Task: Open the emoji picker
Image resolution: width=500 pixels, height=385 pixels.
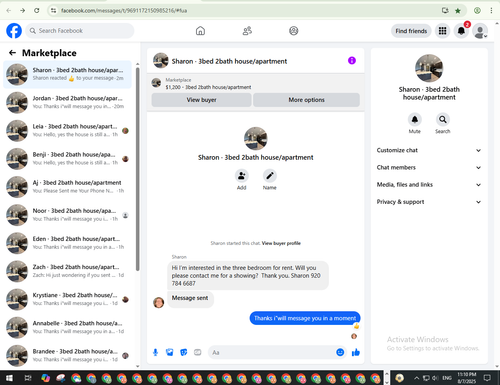Action: pos(340,352)
